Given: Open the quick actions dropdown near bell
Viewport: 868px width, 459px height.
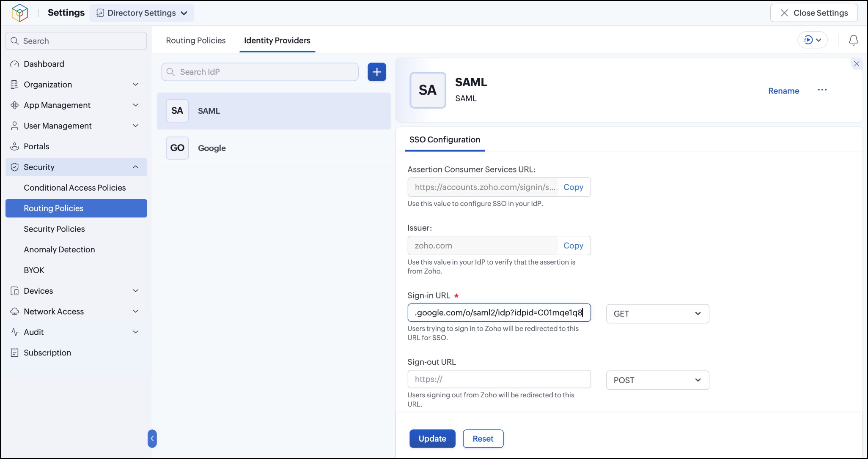Looking at the screenshot, I should (x=813, y=40).
